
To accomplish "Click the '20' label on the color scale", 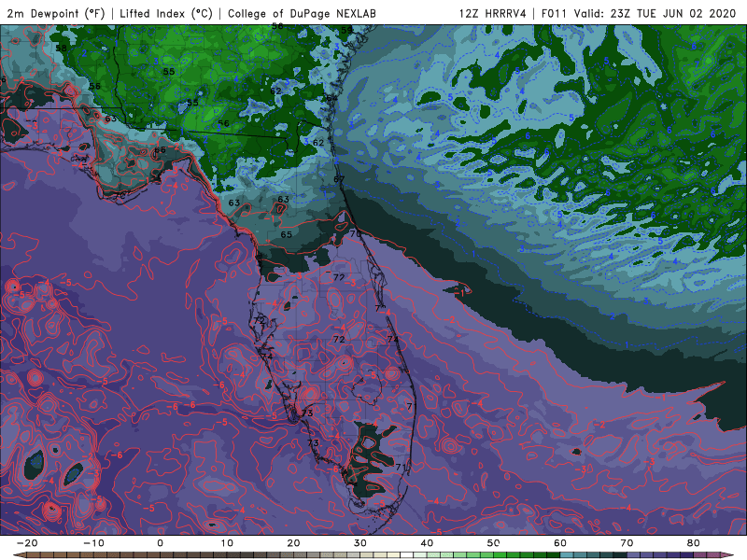I will point(293,543).
